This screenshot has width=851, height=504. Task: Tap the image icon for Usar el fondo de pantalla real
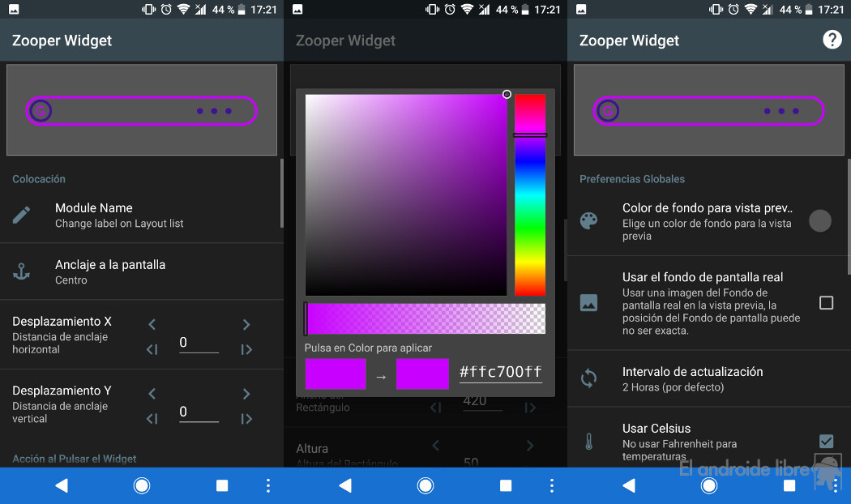pos(589,303)
